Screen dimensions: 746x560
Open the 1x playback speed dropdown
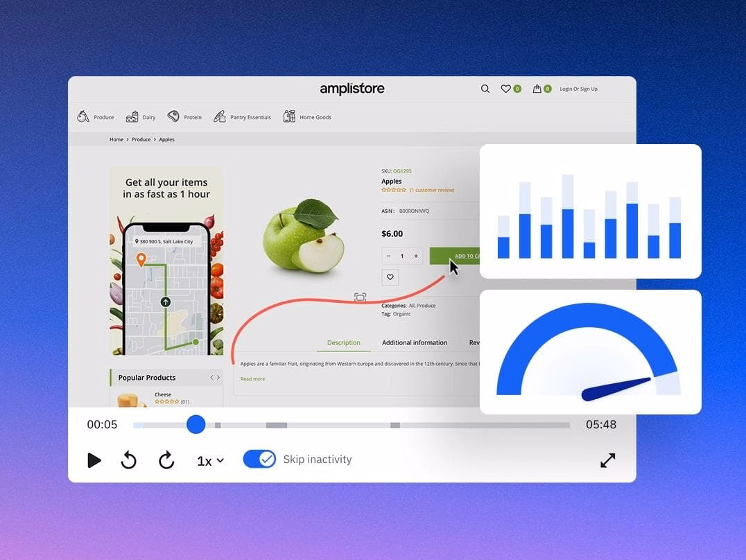point(210,461)
